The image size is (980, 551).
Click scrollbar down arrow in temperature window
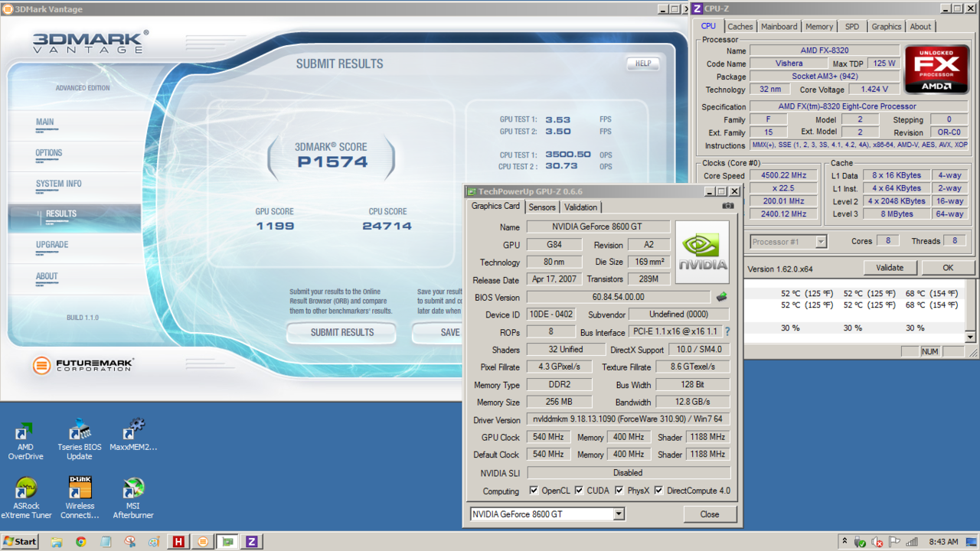point(970,337)
